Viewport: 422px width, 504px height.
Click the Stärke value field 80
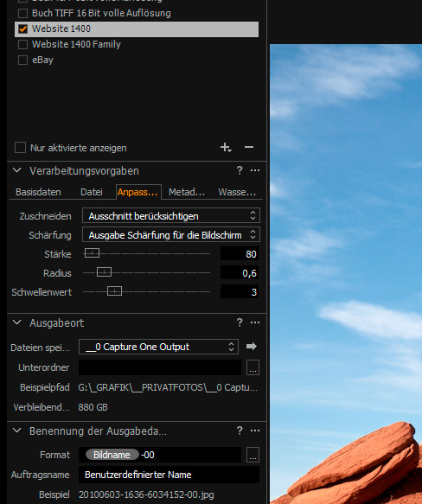coord(240,254)
